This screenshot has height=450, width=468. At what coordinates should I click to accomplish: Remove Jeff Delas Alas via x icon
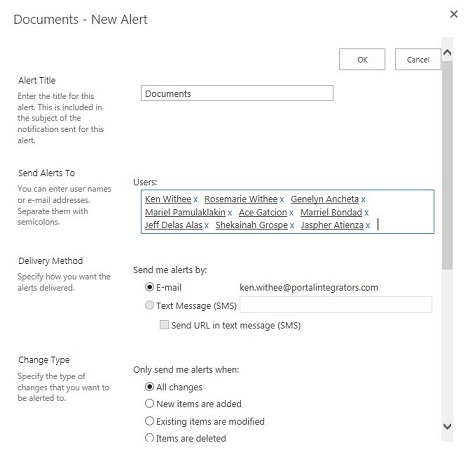tap(207, 226)
